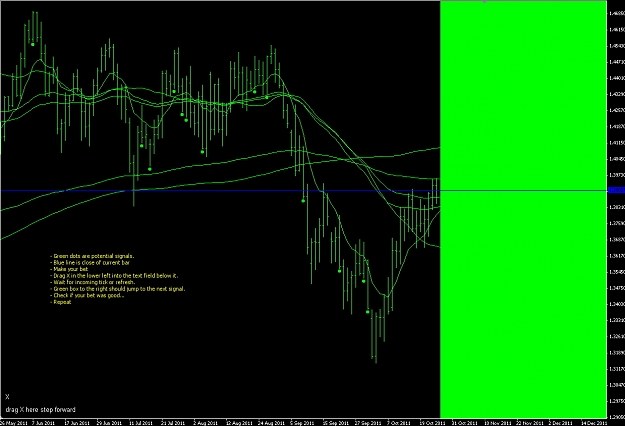The width and height of the screenshot is (625, 426).
Task: Click 'Green box to the right should jump' line
Action: point(118,289)
